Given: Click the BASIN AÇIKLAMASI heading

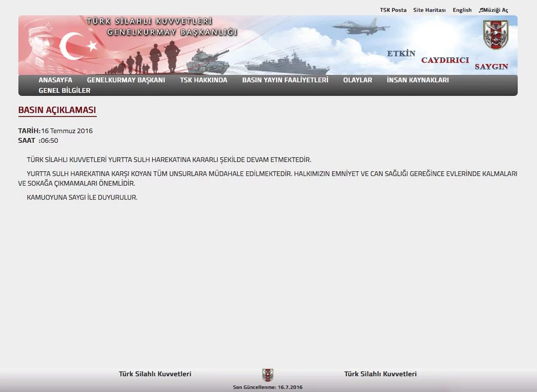Looking at the screenshot, I should coord(57,110).
